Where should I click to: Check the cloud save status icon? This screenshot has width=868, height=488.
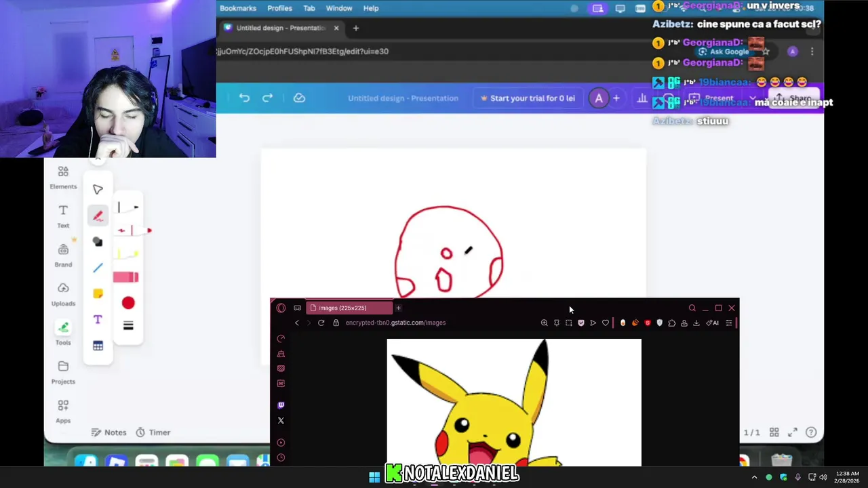(x=299, y=98)
